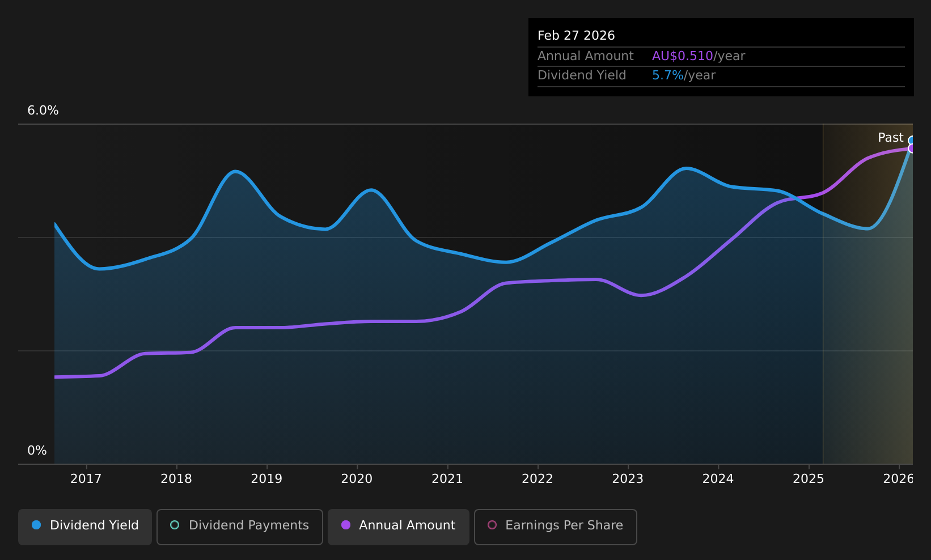Image resolution: width=931 pixels, height=560 pixels.
Task: Click the 2025 x-axis label
Action: coord(809,479)
